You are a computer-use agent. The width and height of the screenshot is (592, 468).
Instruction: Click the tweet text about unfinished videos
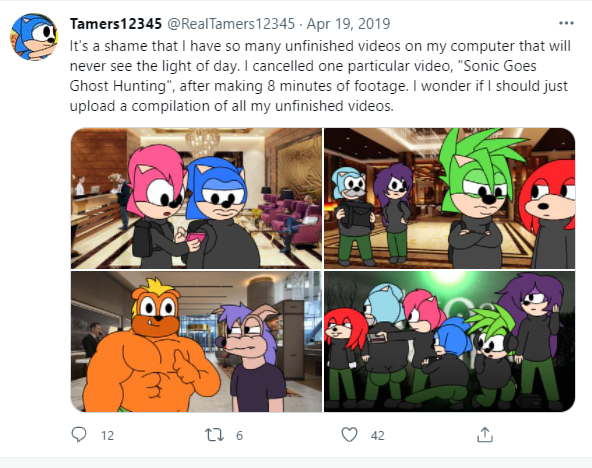point(320,76)
